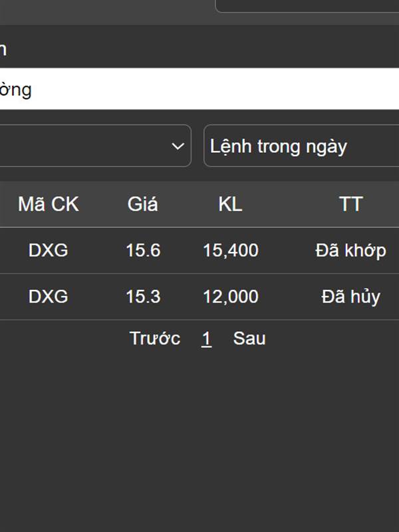Viewport: 399px width, 532px height.
Task: Click the "Đã khớp" status cell
Action: point(350,251)
